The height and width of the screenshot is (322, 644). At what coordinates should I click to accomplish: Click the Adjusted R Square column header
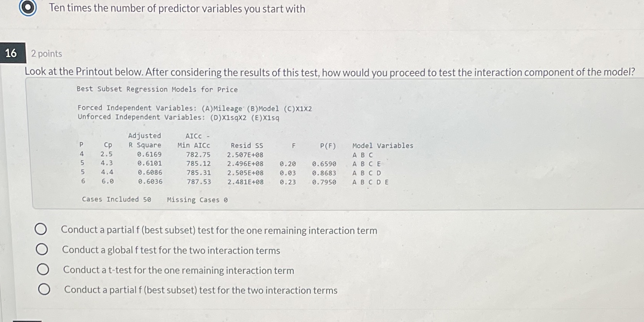click(144, 140)
